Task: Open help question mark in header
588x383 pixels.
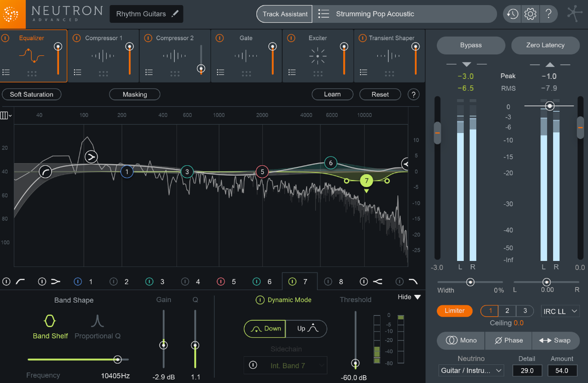Action: (x=548, y=14)
